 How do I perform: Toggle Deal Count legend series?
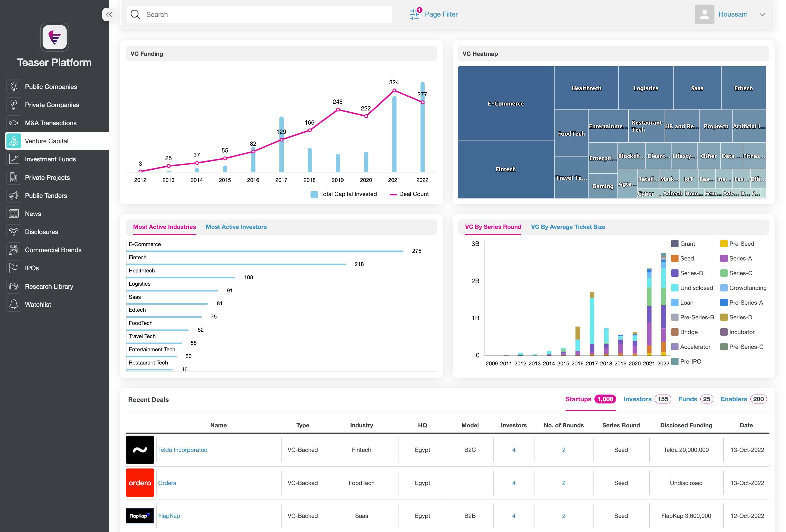pyautogui.click(x=409, y=194)
